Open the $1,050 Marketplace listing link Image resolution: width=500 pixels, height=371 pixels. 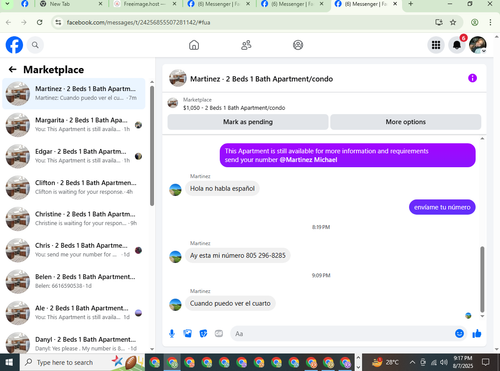coord(234,108)
